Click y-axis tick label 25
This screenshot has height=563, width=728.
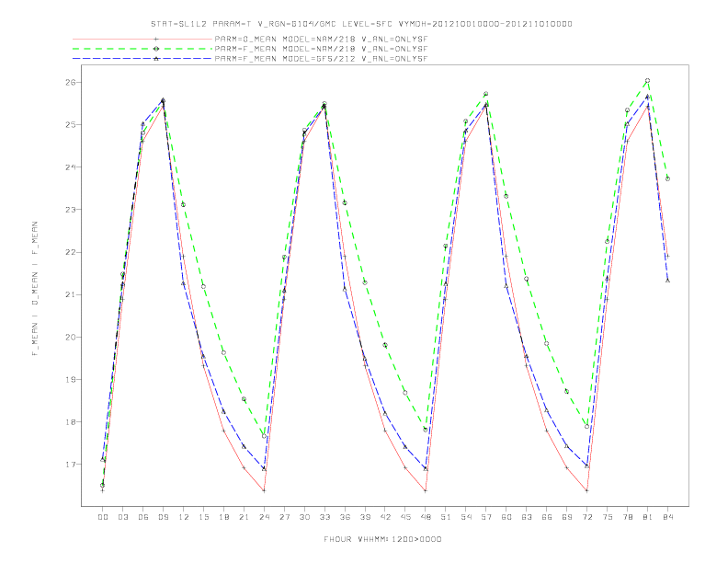pyautogui.click(x=71, y=124)
